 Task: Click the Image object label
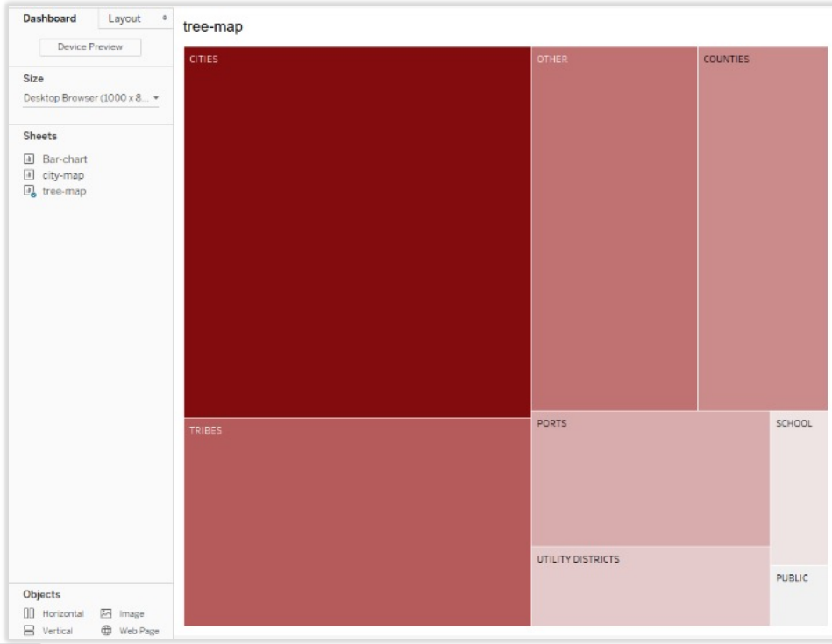coord(132,613)
